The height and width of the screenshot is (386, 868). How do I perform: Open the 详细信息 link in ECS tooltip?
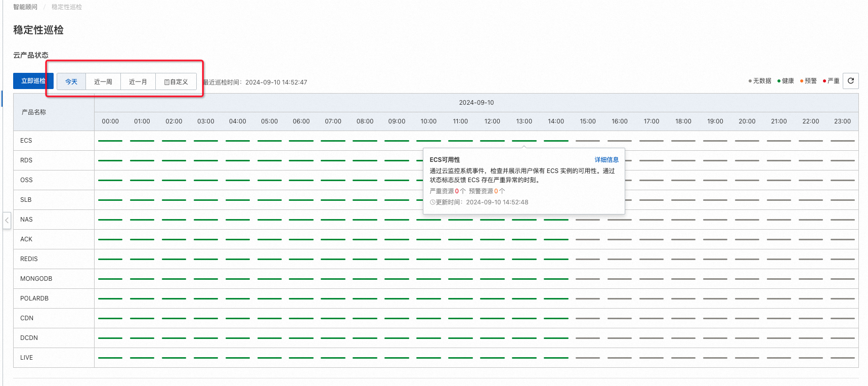click(x=606, y=159)
